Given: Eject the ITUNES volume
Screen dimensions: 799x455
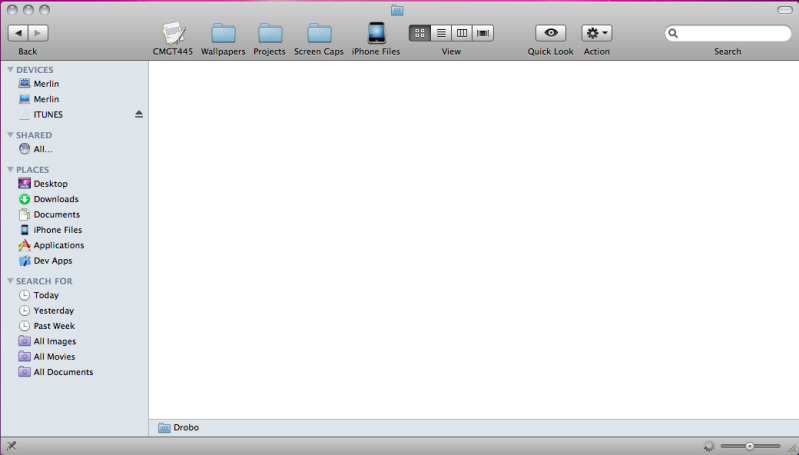Looking at the screenshot, I should [x=139, y=114].
